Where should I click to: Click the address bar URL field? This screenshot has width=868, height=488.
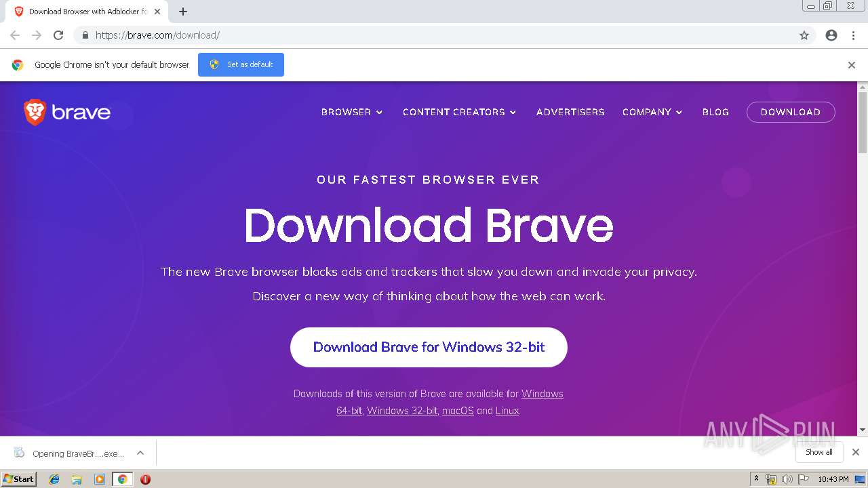[444, 35]
